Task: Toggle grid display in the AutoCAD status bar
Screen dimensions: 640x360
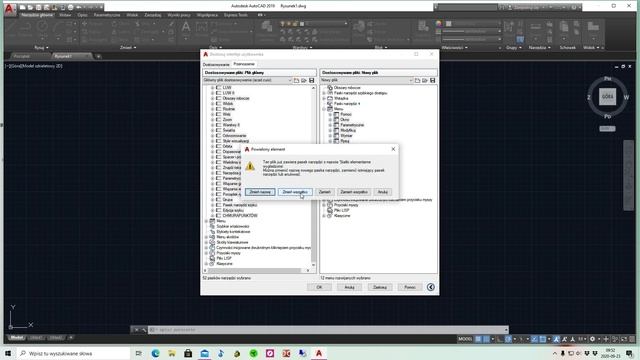Action: coord(478,339)
